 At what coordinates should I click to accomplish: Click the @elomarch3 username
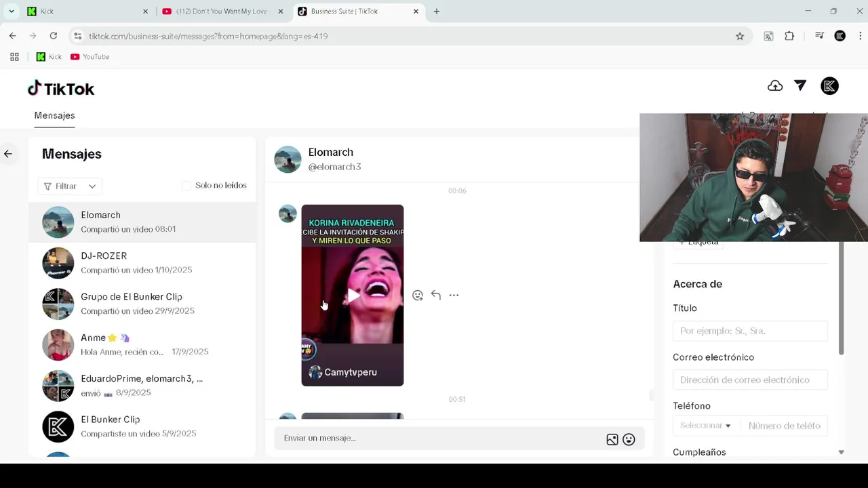pyautogui.click(x=334, y=167)
